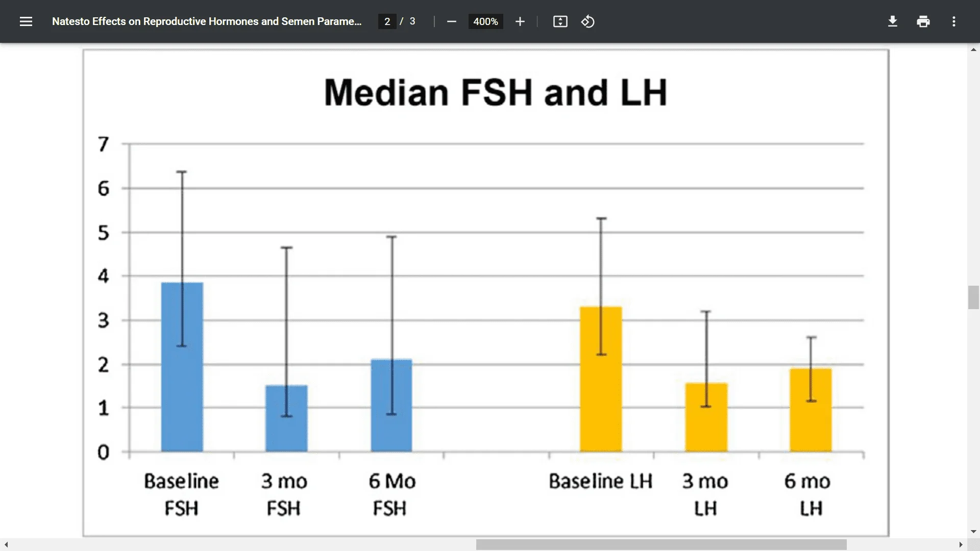Click the horizontal scrollbar thumb
980x551 pixels.
pyautogui.click(x=661, y=545)
